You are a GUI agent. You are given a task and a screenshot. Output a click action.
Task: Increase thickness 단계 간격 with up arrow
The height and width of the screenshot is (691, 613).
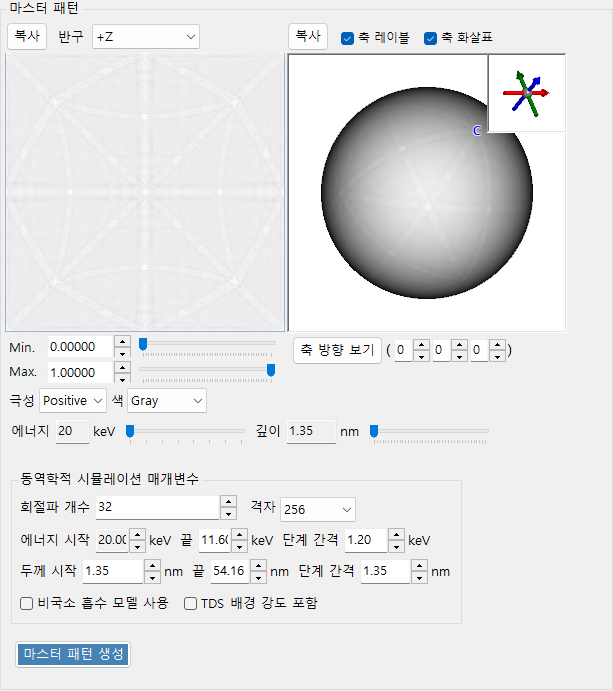[419, 566]
